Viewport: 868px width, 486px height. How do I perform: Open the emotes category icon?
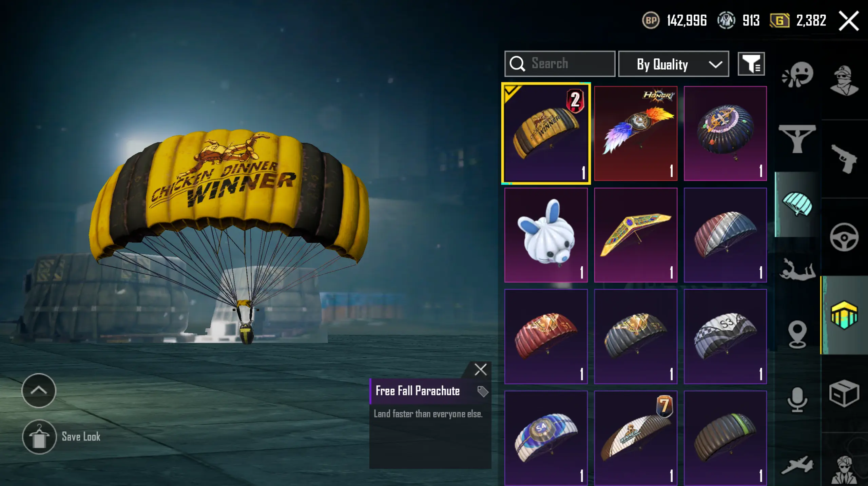tap(797, 75)
